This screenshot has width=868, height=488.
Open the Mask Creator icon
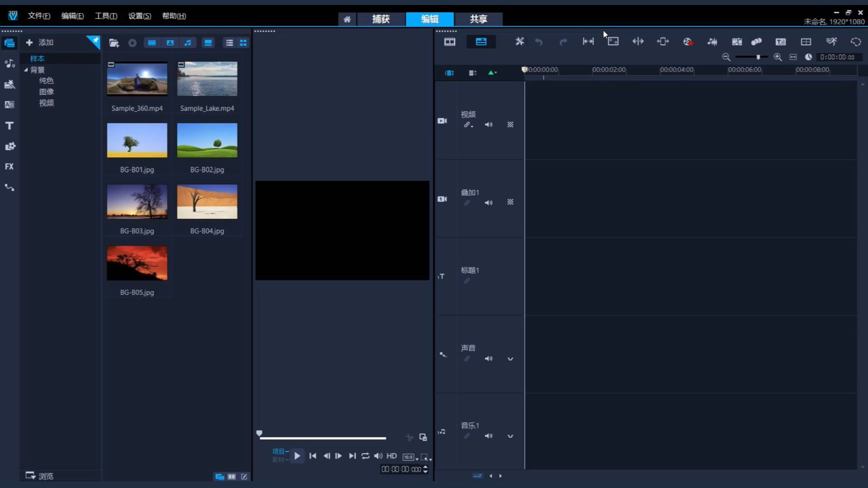tap(856, 42)
